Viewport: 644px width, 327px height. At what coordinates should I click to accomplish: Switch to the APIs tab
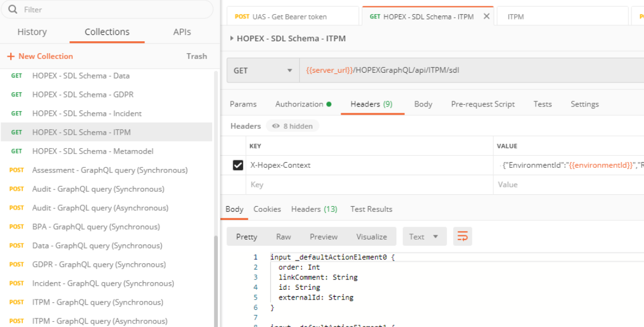coord(182,32)
